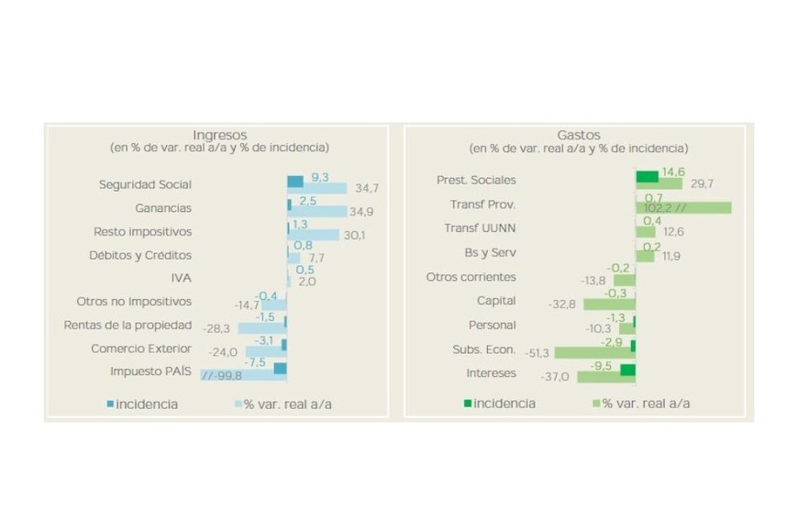Click the Prest. Sociales 29,7 bar
The height and width of the screenshot is (532, 798).
[659, 184]
